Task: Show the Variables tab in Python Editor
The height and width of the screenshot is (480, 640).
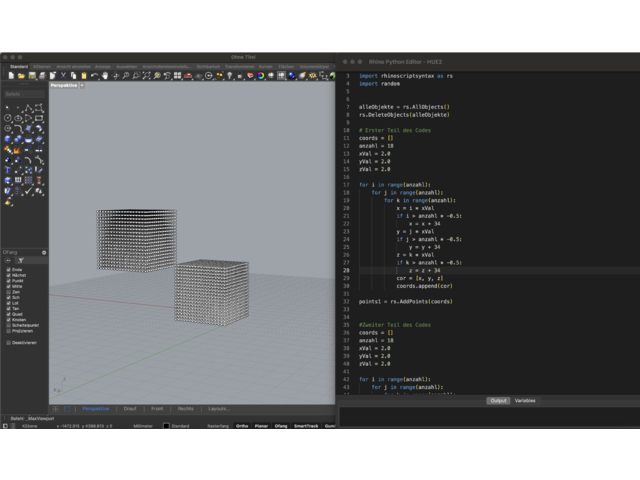Action: coord(525,401)
